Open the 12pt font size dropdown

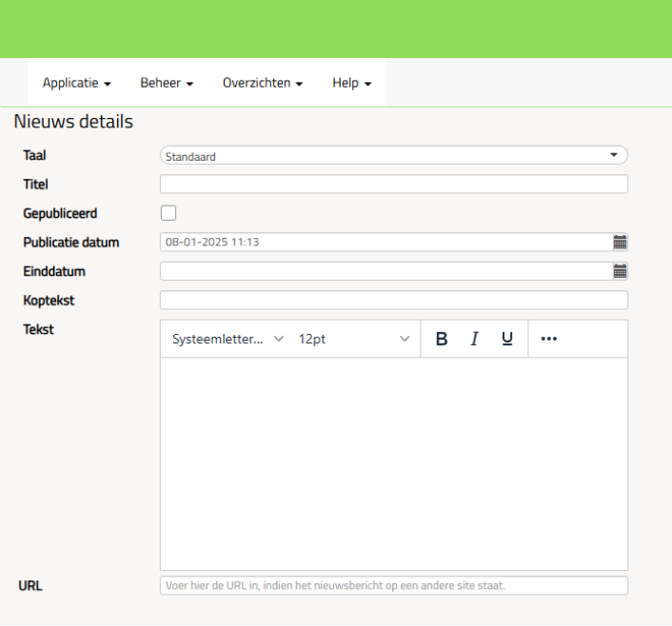coord(353,339)
